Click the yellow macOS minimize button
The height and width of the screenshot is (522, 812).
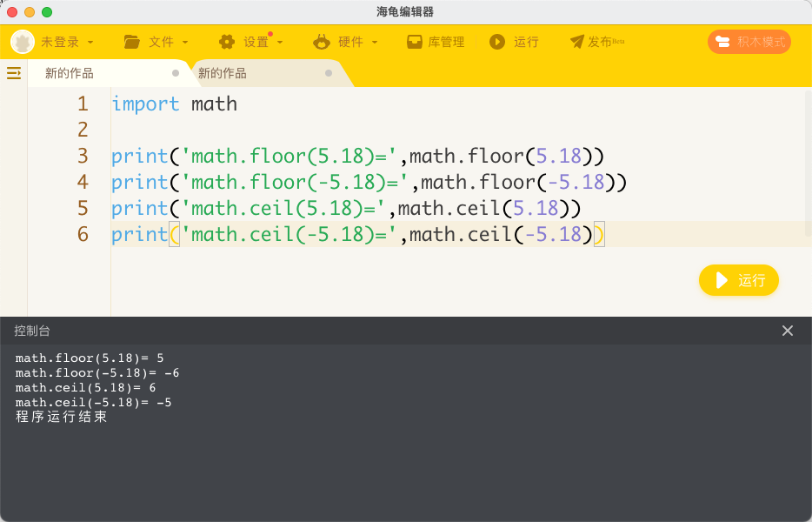tap(30, 12)
